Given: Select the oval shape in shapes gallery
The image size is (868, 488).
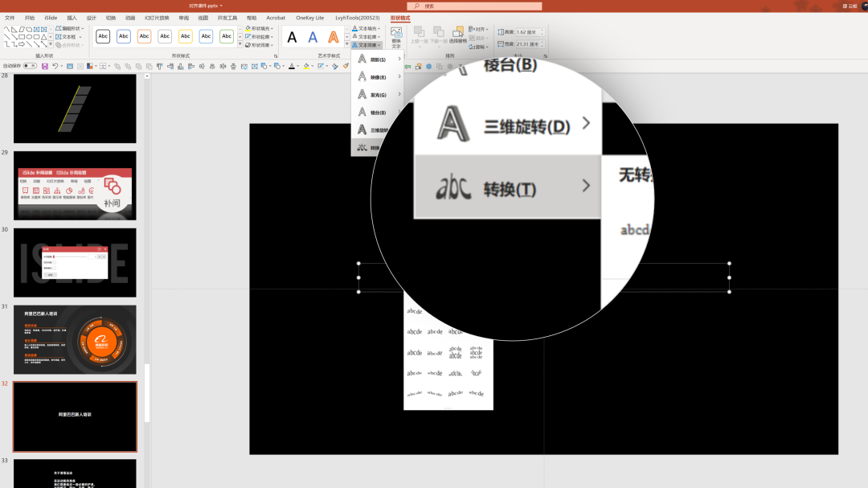Looking at the screenshot, I should [x=29, y=37].
